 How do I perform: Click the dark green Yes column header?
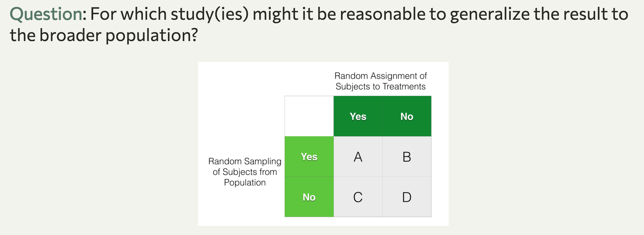358,116
